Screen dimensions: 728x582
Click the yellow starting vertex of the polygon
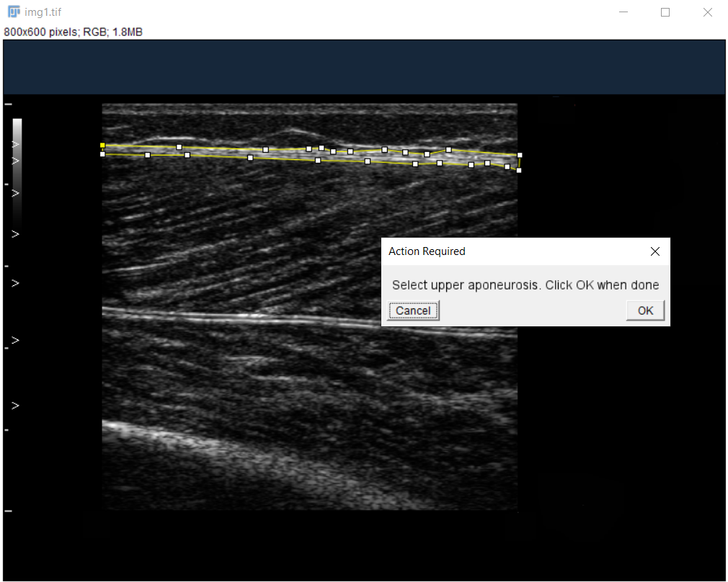point(102,145)
